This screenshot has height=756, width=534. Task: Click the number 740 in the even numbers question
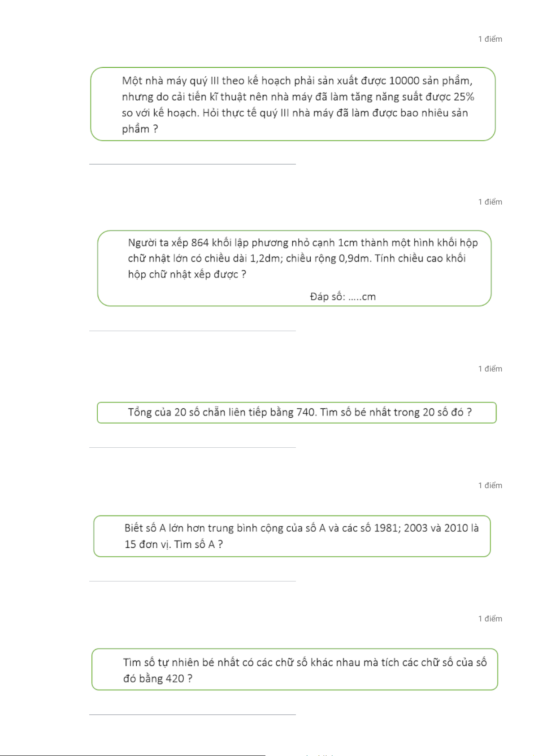tap(306, 412)
